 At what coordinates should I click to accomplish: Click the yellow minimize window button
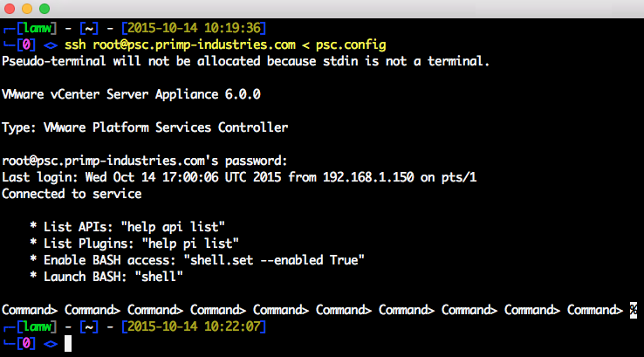pos(27,9)
